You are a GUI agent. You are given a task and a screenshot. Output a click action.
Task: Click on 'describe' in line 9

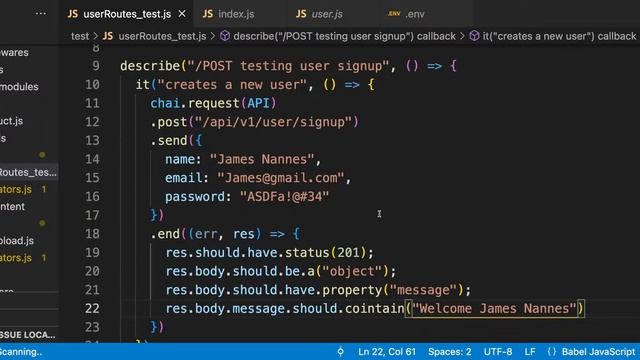tap(150, 66)
